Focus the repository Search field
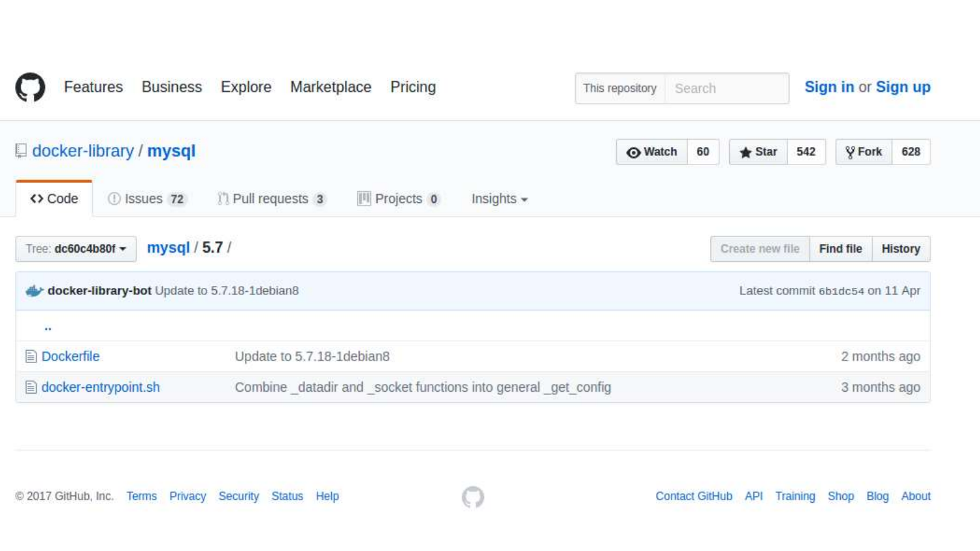This screenshot has height=551, width=980. [726, 88]
